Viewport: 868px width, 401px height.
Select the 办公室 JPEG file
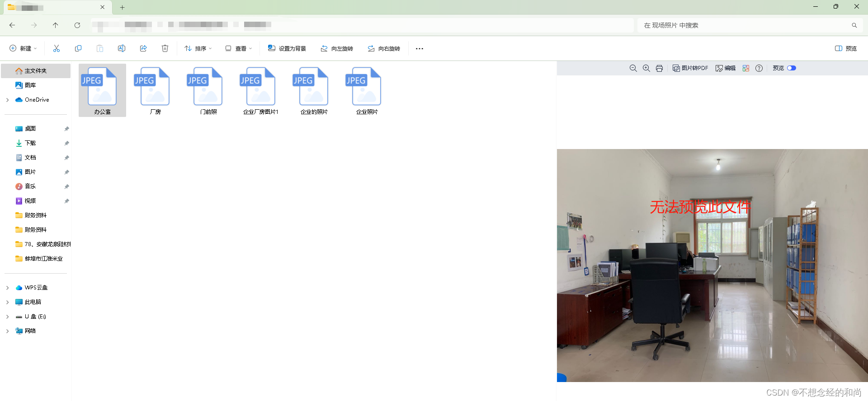102,90
